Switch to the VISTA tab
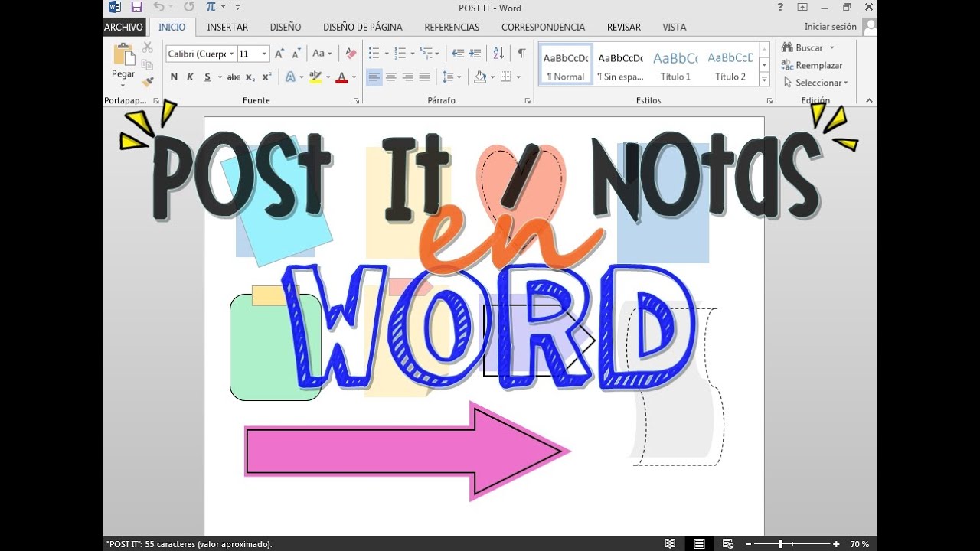980x551 pixels. [x=675, y=27]
